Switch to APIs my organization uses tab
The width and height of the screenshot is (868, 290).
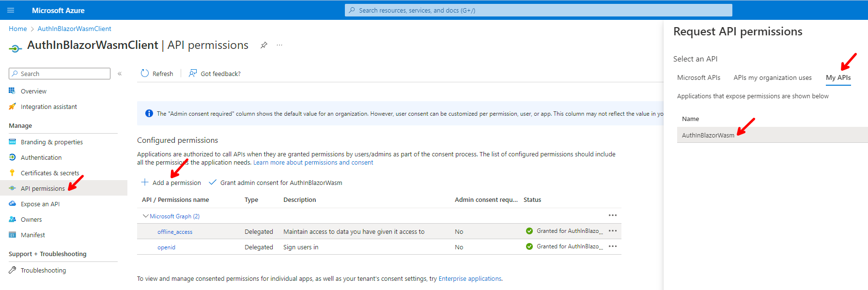click(773, 77)
